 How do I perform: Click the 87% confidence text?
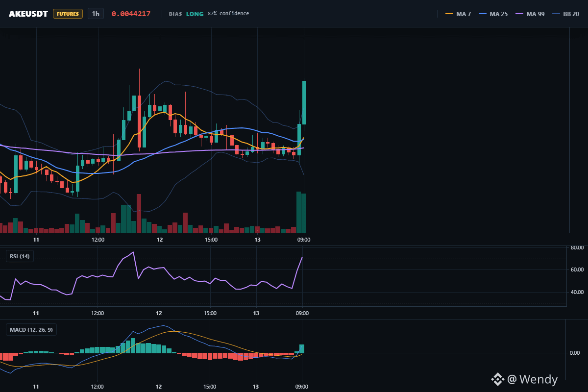pyautogui.click(x=228, y=14)
